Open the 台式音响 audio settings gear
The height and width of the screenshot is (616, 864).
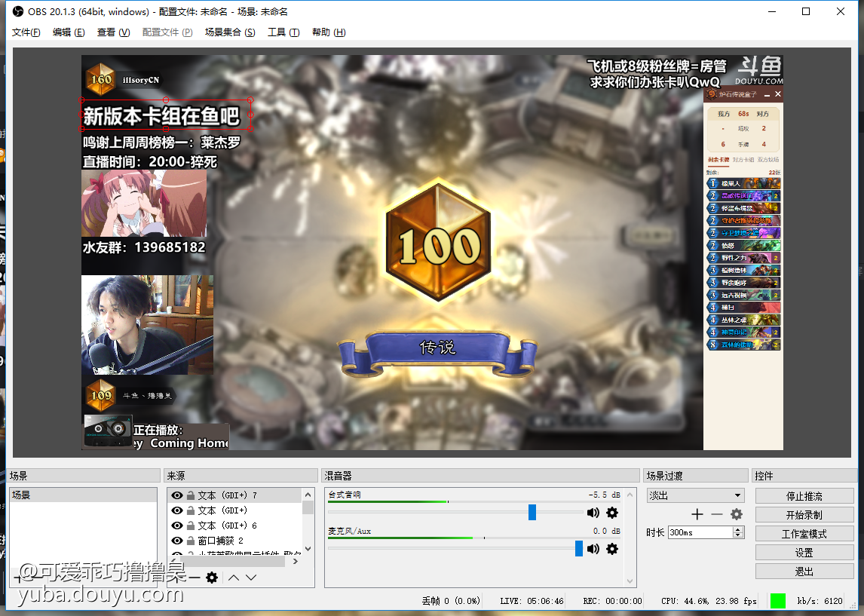click(612, 513)
